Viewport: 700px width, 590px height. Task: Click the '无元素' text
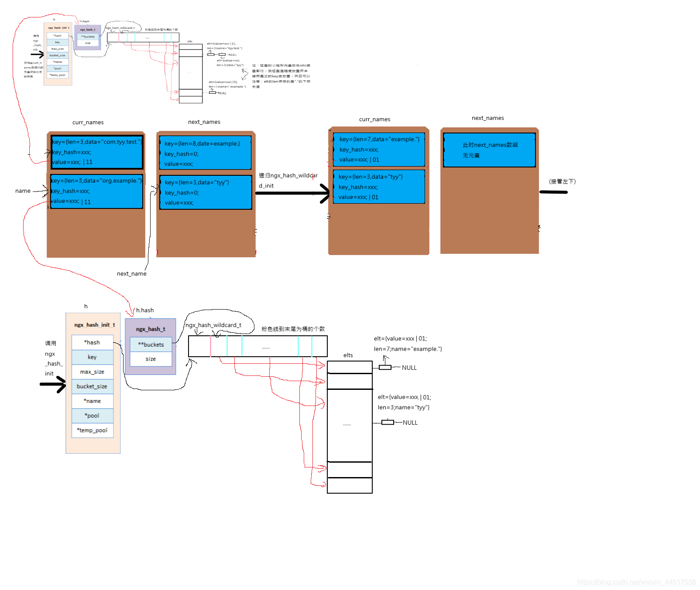pos(471,155)
